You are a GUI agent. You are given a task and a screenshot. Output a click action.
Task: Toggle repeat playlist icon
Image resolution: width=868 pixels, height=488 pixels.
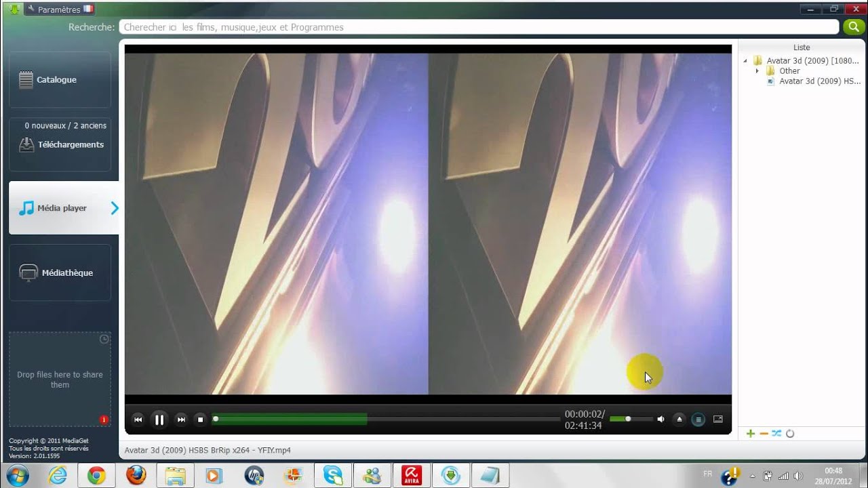pos(790,434)
